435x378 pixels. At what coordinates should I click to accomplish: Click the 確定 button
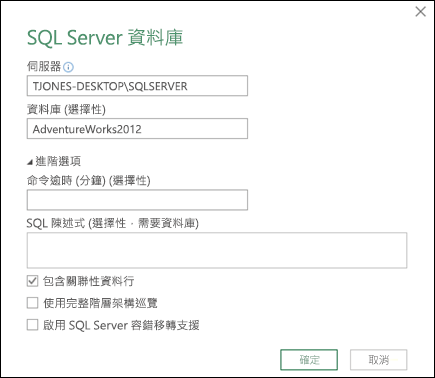pyautogui.click(x=309, y=360)
